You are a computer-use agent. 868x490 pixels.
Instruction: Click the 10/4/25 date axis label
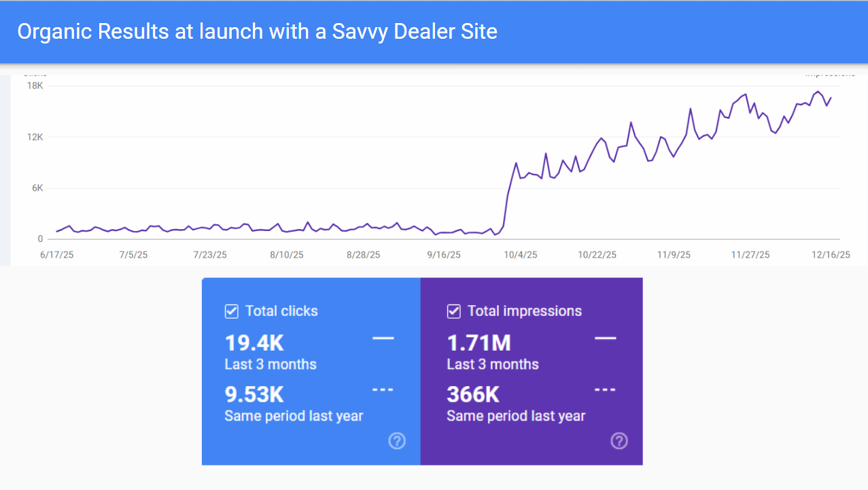point(521,255)
